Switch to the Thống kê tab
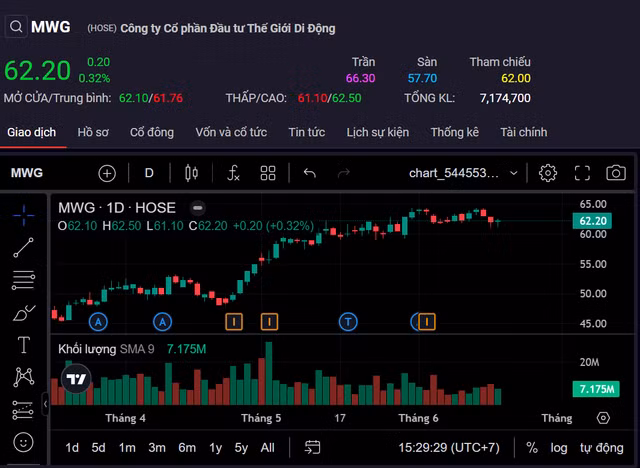Viewport: 640px width, 468px height. click(455, 132)
